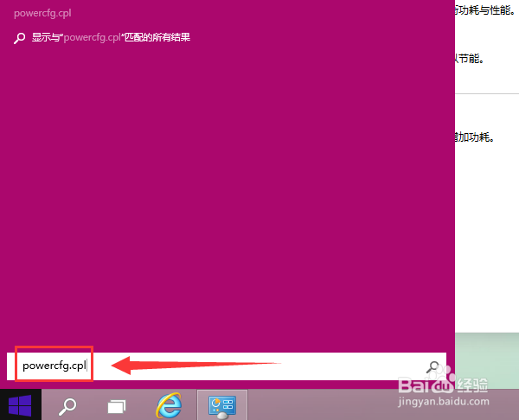Click inside the powercfg.cpl search field
Screen dimensions: 519x420
click(x=227, y=366)
